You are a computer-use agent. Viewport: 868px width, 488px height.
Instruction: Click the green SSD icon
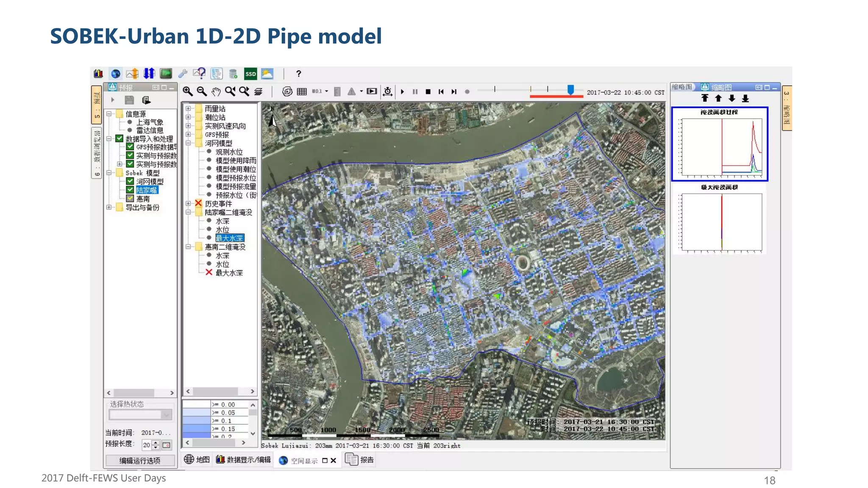coord(250,74)
